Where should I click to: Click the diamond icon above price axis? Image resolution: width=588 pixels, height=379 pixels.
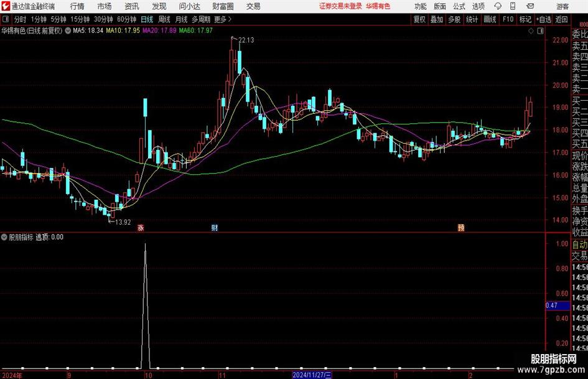pyautogui.click(x=531, y=31)
